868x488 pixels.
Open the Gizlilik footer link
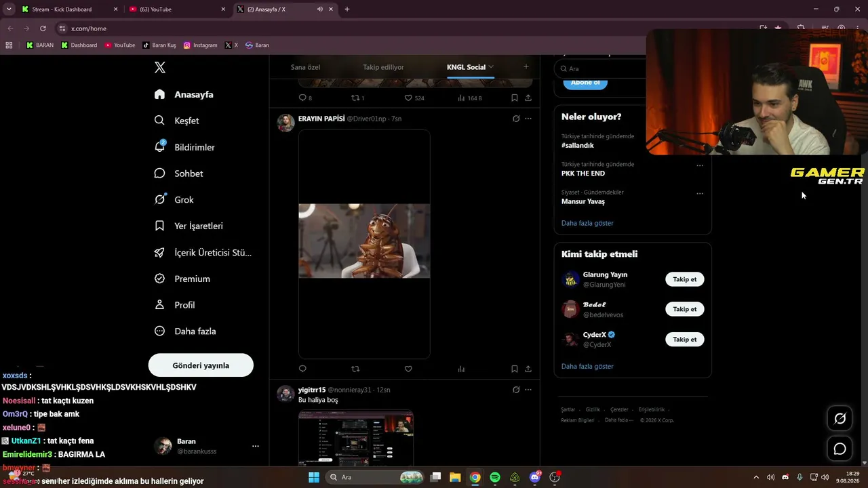tap(593, 409)
